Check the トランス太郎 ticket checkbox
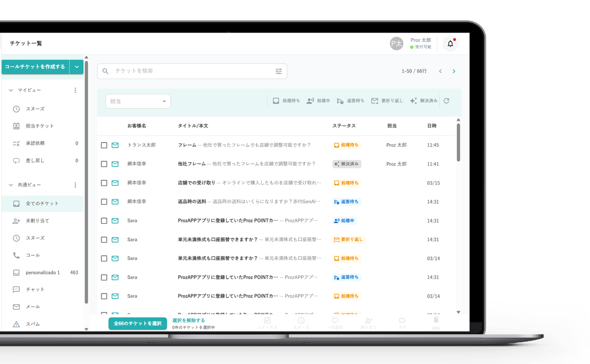The height and width of the screenshot is (364, 590). coord(104,145)
